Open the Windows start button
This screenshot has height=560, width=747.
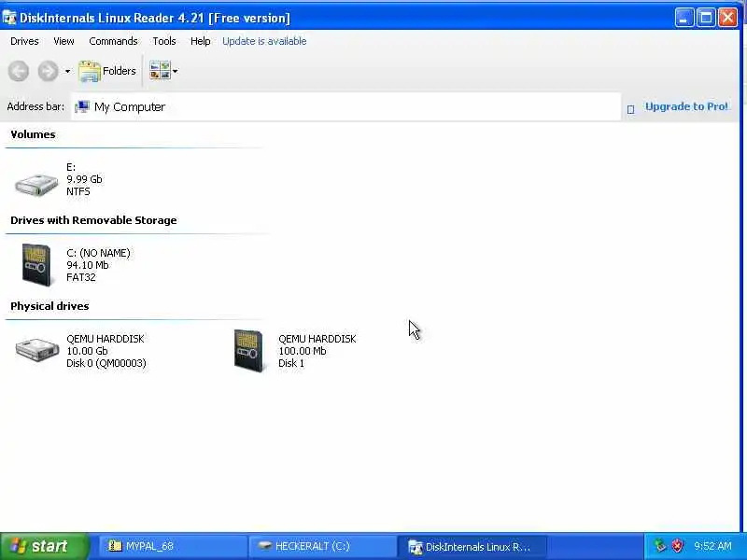[44, 546]
